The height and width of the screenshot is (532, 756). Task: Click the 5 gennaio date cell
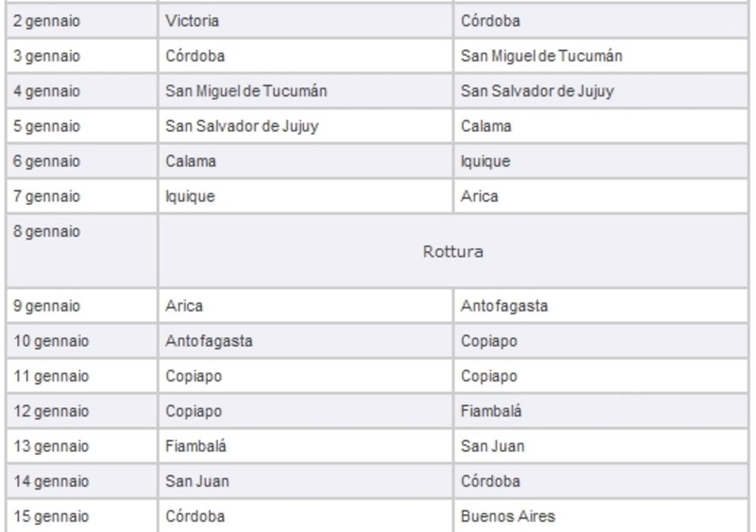pos(48,126)
